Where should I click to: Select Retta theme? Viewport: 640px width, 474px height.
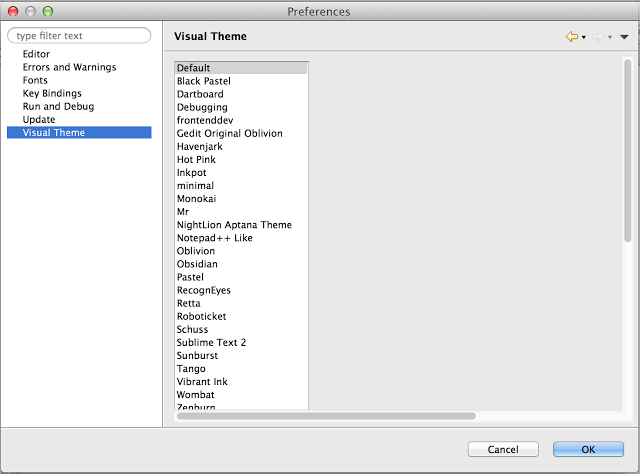pyautogui.click(x=189, y=303)
